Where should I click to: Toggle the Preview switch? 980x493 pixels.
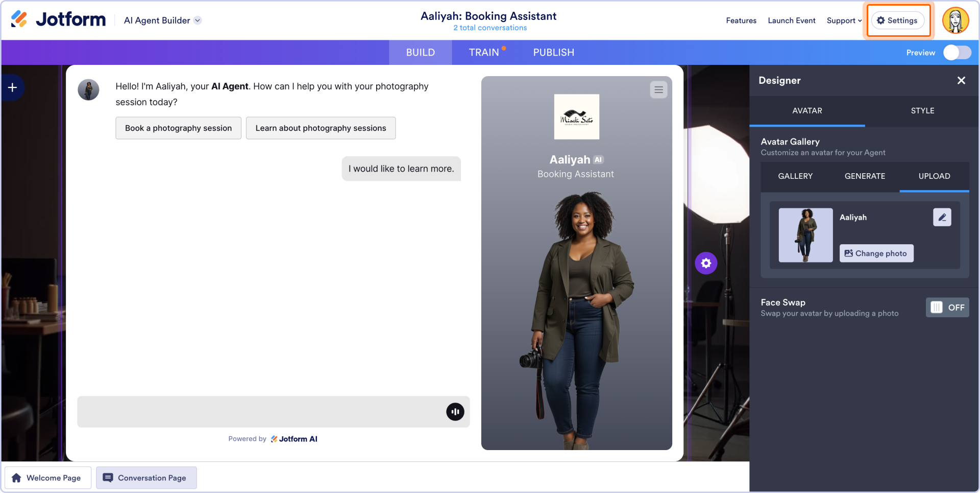coord(957,53)
